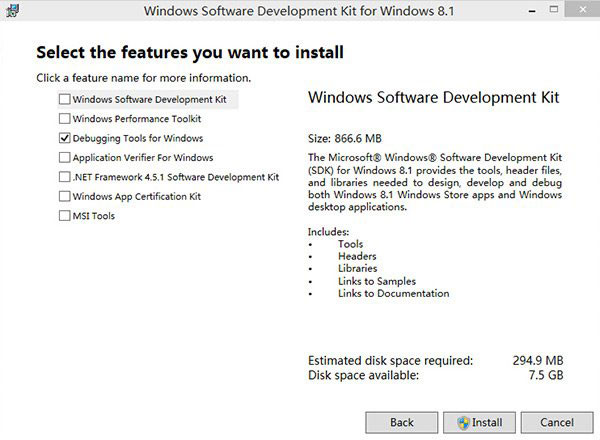Click the Back button
600x440 pixels.
(x=402, y=422)
